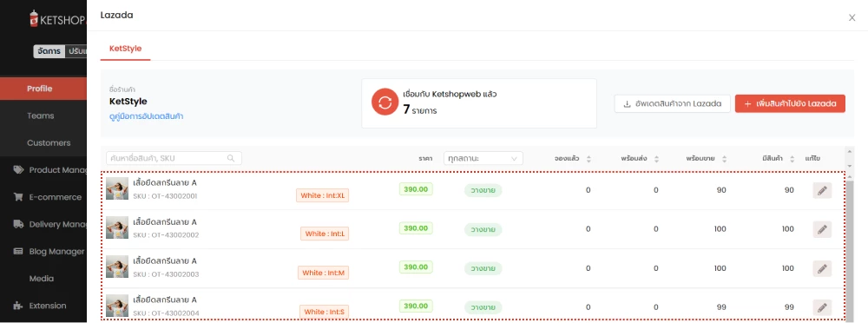This screenshot has width=868, height=323.
Task: Click edit pencil for SKU OT-43002001
Action: tap(822, 190)
